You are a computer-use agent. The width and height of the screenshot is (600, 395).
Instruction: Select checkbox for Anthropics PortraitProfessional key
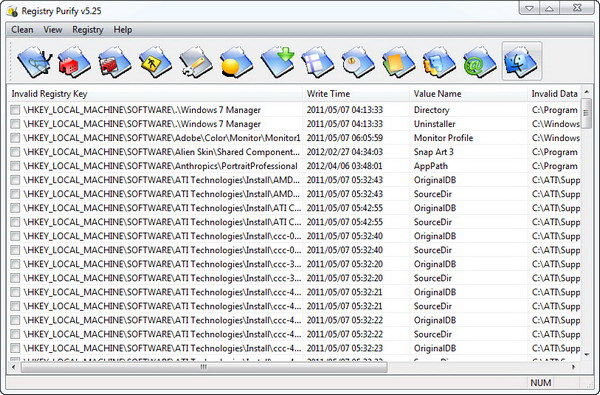coord(15,166)
